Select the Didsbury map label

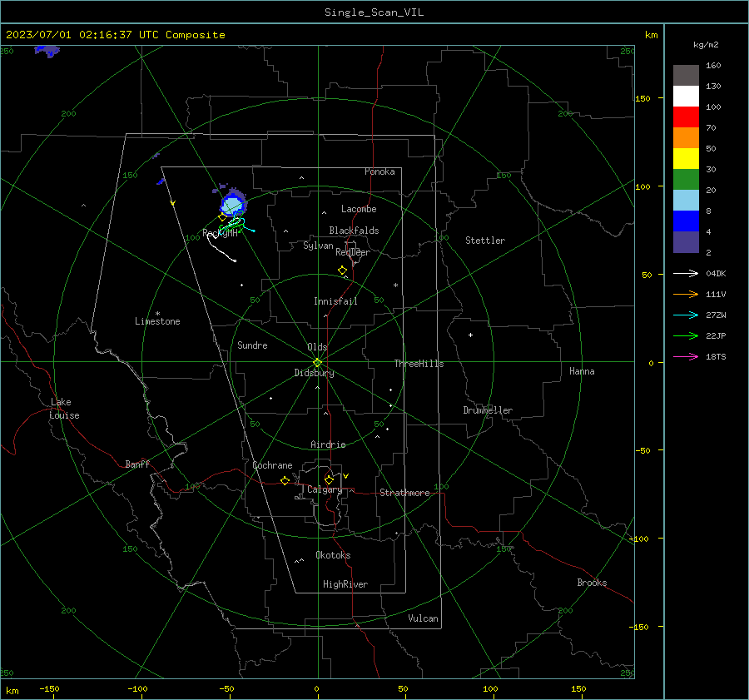314,373
